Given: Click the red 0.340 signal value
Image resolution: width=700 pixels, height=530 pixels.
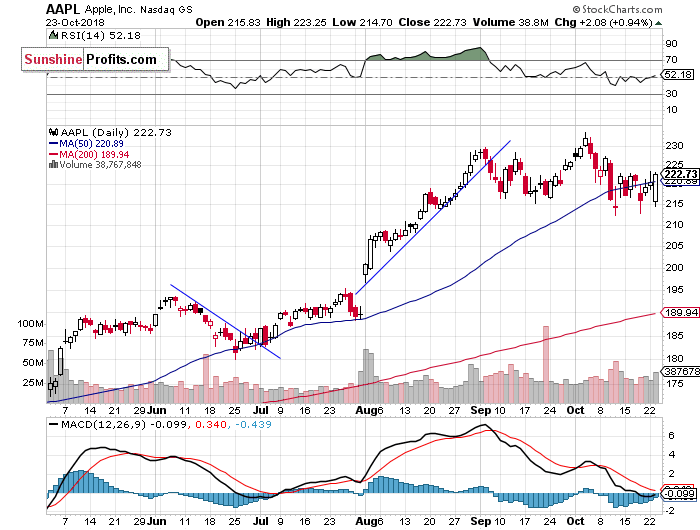Looking at the screenshot, I should [x=211, y=424].
